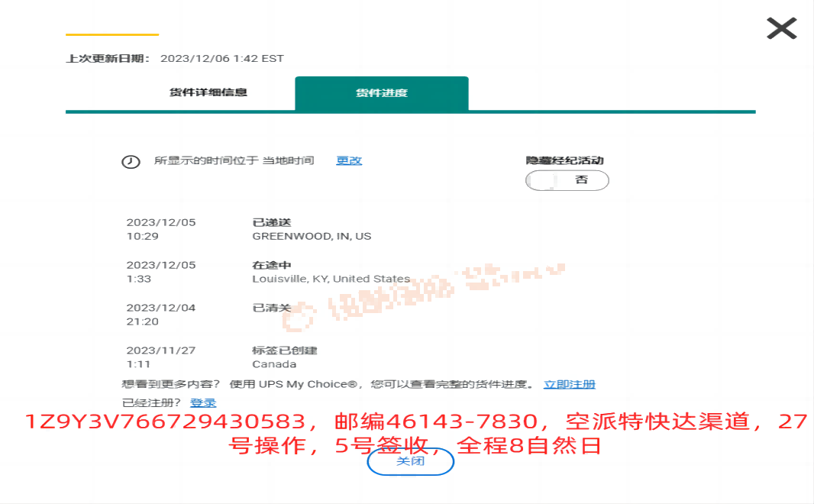Select the GREENWOOD, IN, US location text
This screenshot has height=504, width=814.
pos(312,237)
